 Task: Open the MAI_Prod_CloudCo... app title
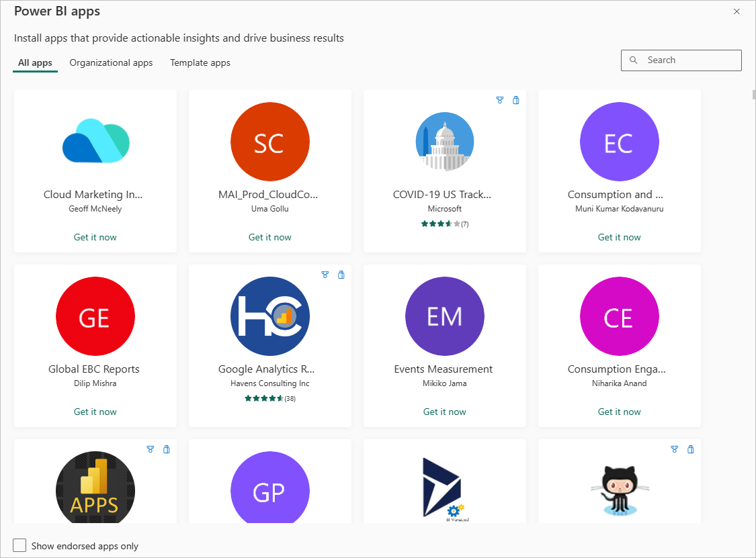[268, 194]
